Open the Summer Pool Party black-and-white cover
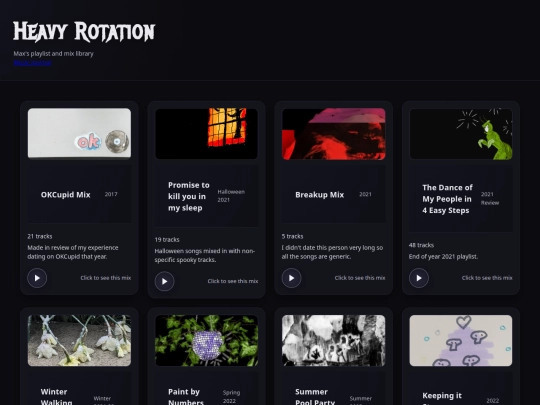 pyautogui.click(x=334, y=340)
